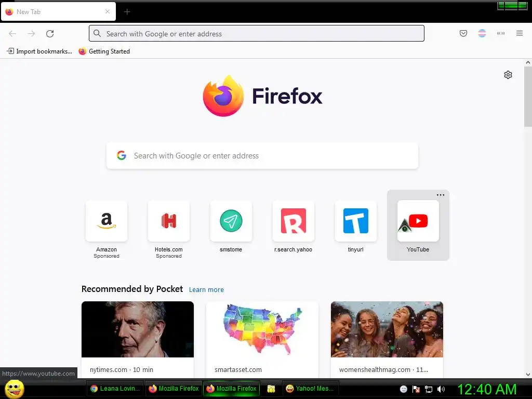The height and width of the screenshot is (399, 532).
Task: Open the Firefox hamburger application menu
Action: click(520, 33)
